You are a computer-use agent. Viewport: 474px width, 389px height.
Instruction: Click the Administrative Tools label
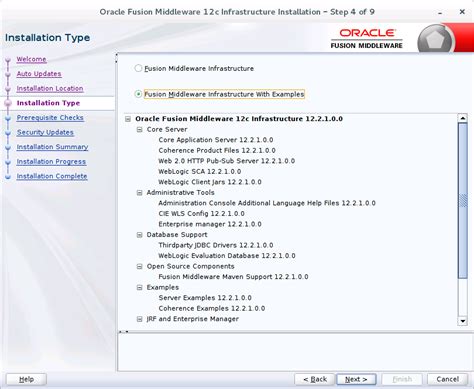pyautogui.click(x=180, y=193)
